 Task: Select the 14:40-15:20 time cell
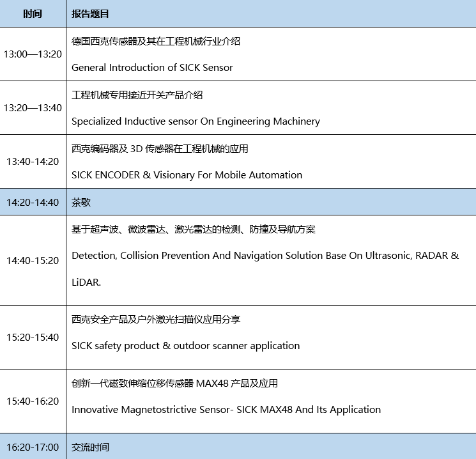[x=33, y=260]
